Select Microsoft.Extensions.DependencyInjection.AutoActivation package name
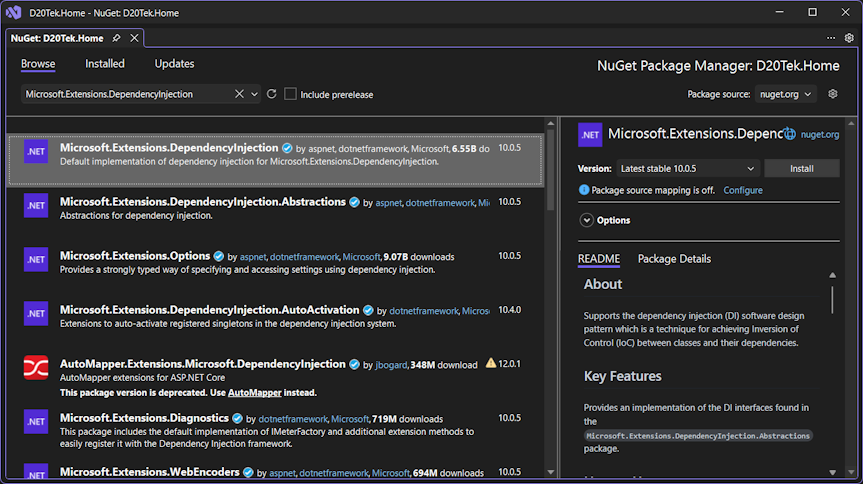The image size is (863, 484). (209, 310)
